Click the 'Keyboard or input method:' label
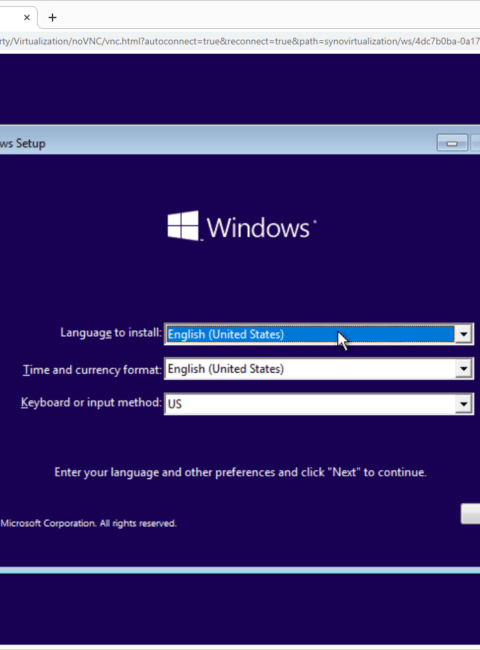The image size is (480, 650). pos(91,403)
